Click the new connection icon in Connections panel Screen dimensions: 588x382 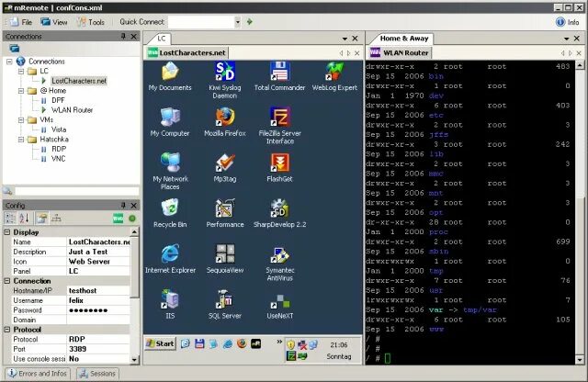(x=15, y=49)
